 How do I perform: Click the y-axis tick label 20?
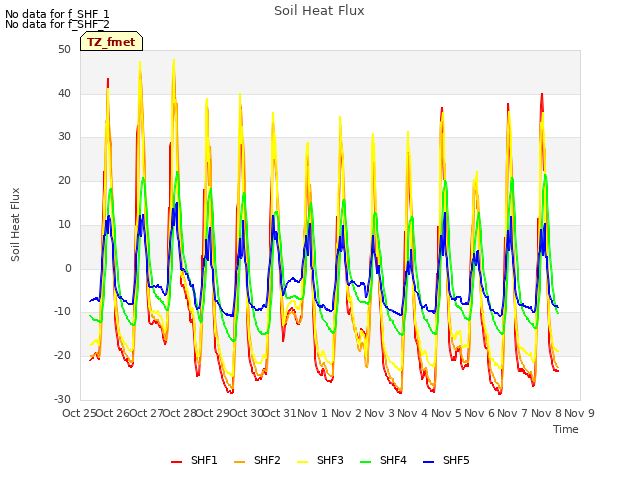point(64,180)
